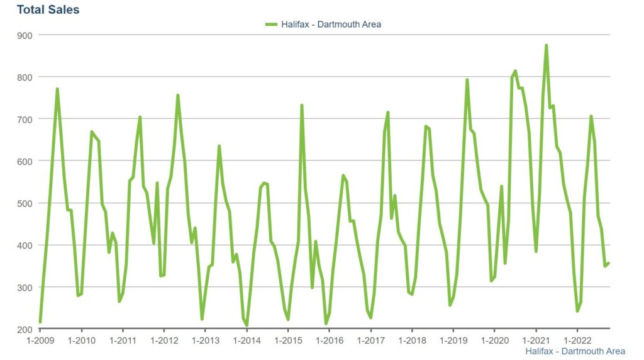Viewport: 644px width, 360px height.
Task: Click the first sales peak in 2009
Action: (57, 89)
